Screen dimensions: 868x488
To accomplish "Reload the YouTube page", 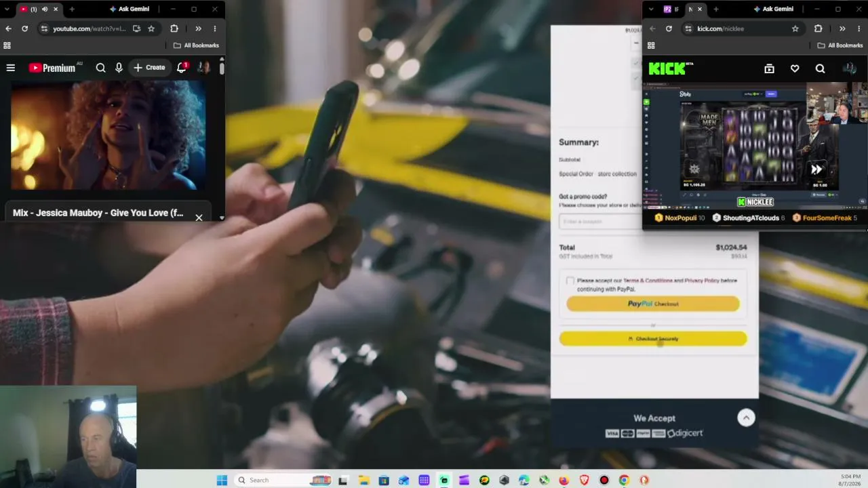I will click(24, 28).
